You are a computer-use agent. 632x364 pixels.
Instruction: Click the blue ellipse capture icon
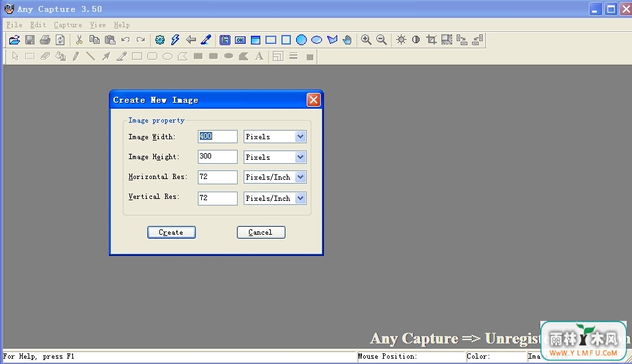click(317, 40)
